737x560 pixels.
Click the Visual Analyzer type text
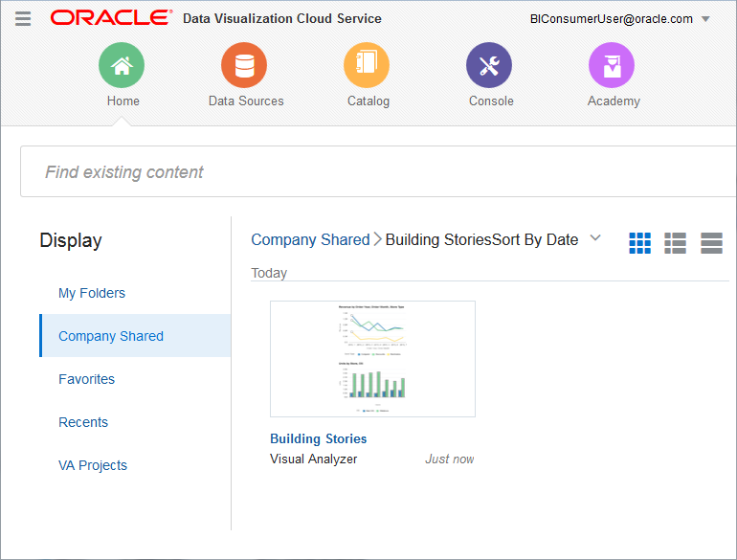pyautogui.click(x=314, y=459)
